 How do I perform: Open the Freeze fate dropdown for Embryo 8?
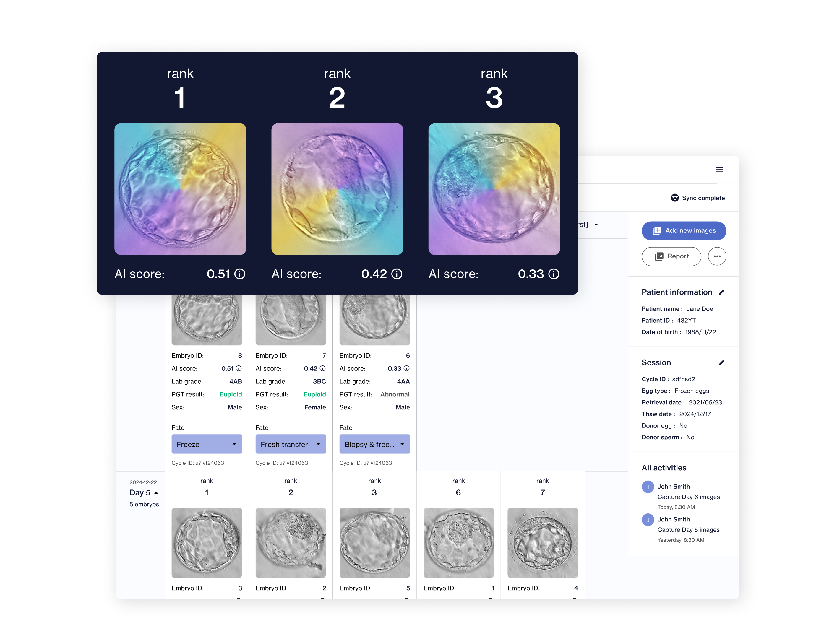pos(207,444)
